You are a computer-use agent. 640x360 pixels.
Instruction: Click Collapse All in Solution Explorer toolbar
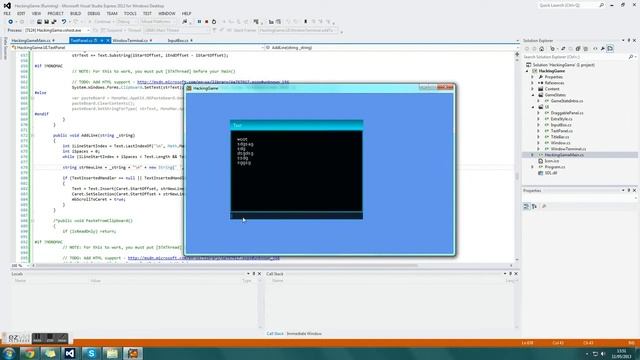578,49
